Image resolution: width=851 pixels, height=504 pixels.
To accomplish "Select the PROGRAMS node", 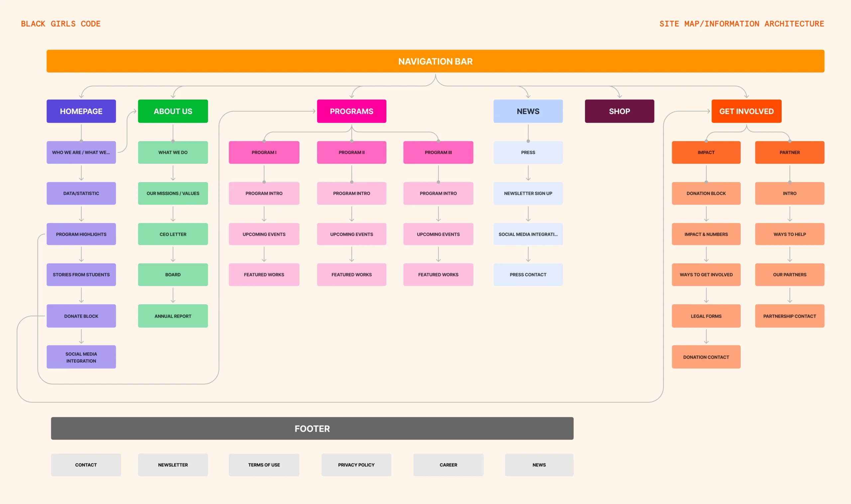I will (x=352, y=111).
